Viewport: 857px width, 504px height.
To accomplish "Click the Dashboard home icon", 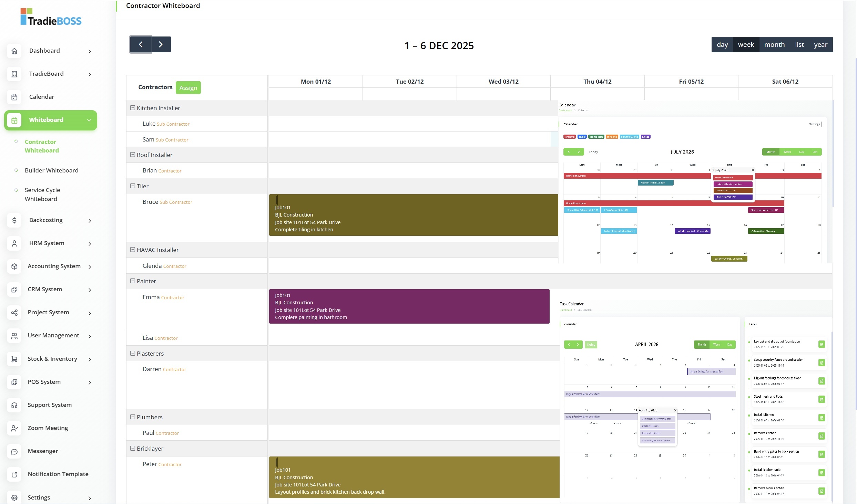I will click(x=14, y=51).
